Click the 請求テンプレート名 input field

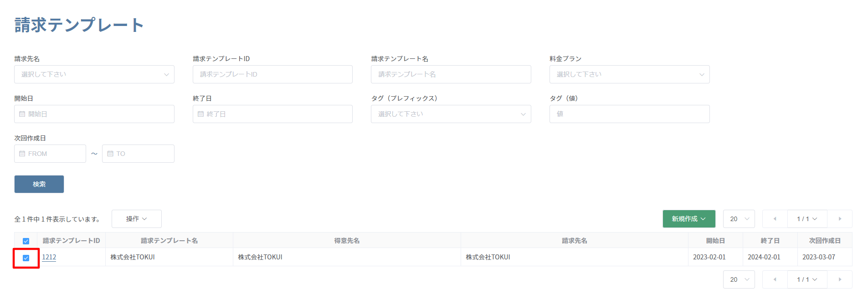(451, 74)
